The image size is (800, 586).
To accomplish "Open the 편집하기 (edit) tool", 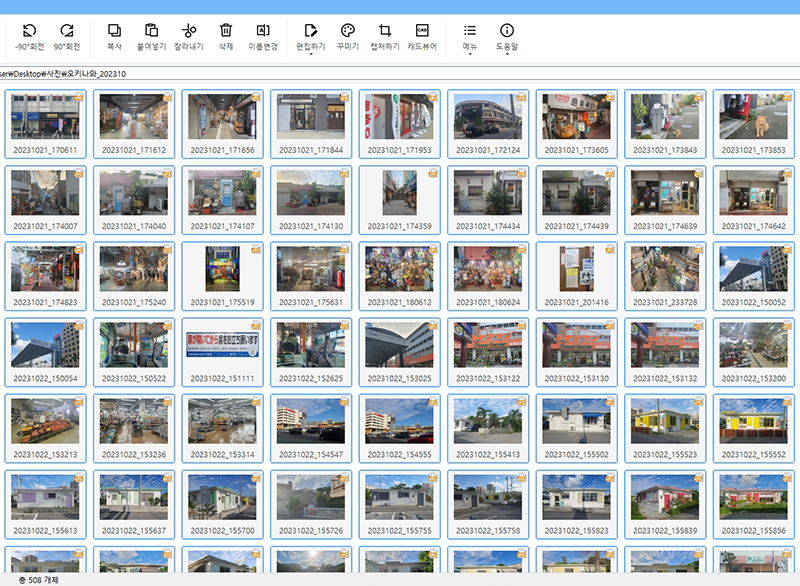I will [x=311, y=37].
